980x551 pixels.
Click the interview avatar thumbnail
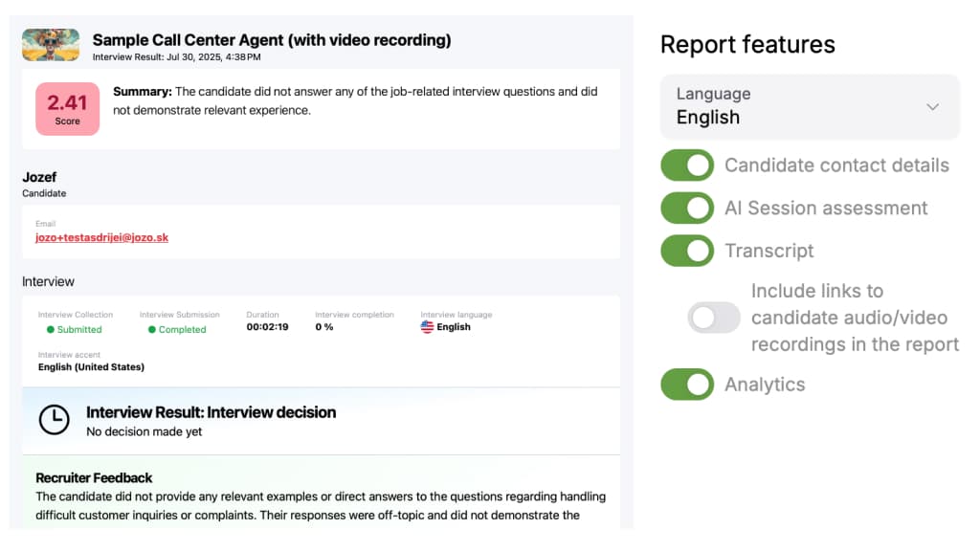click(51, 45)
